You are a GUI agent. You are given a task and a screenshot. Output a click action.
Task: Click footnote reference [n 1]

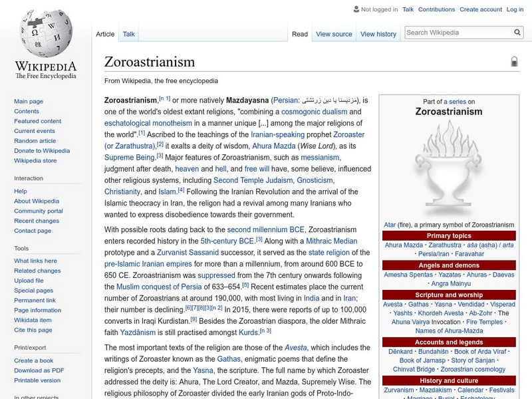pyautogui.click(x=164, y=98)
